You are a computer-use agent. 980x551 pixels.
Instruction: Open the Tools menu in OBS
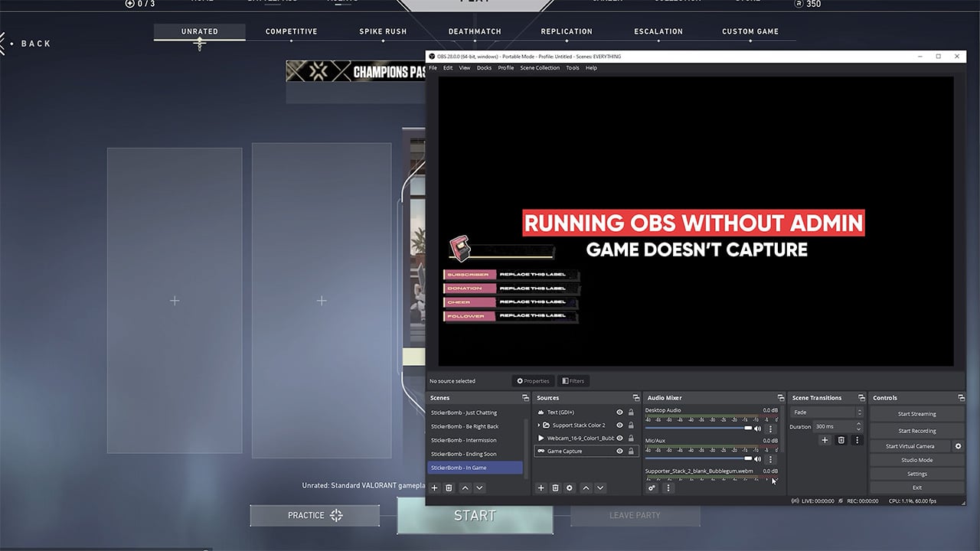[x=573, y=68]
